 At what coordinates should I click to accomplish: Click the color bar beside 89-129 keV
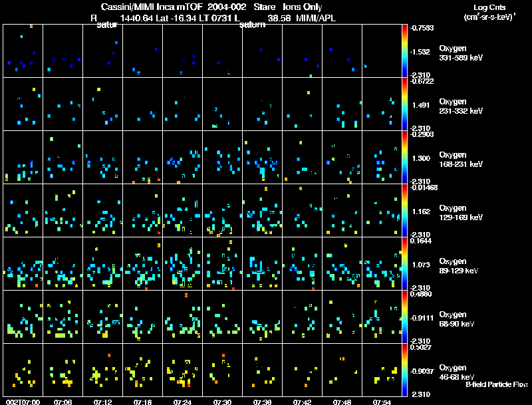coord(404,263)
